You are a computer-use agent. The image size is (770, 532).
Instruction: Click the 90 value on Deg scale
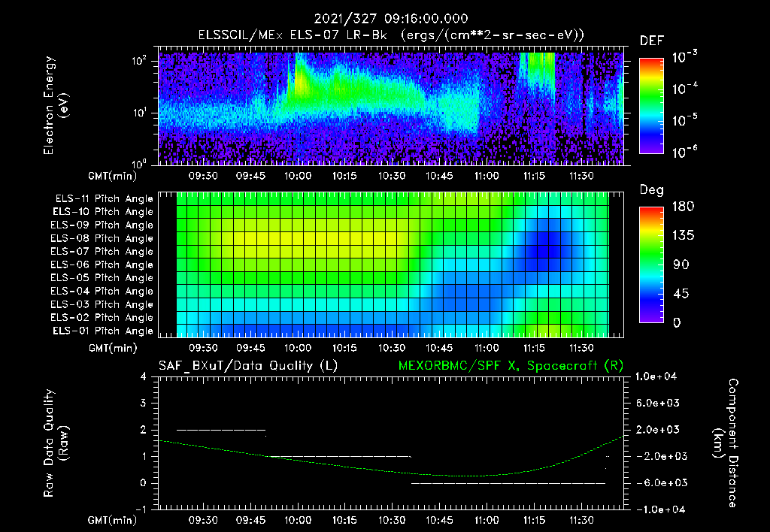[681, 265]
